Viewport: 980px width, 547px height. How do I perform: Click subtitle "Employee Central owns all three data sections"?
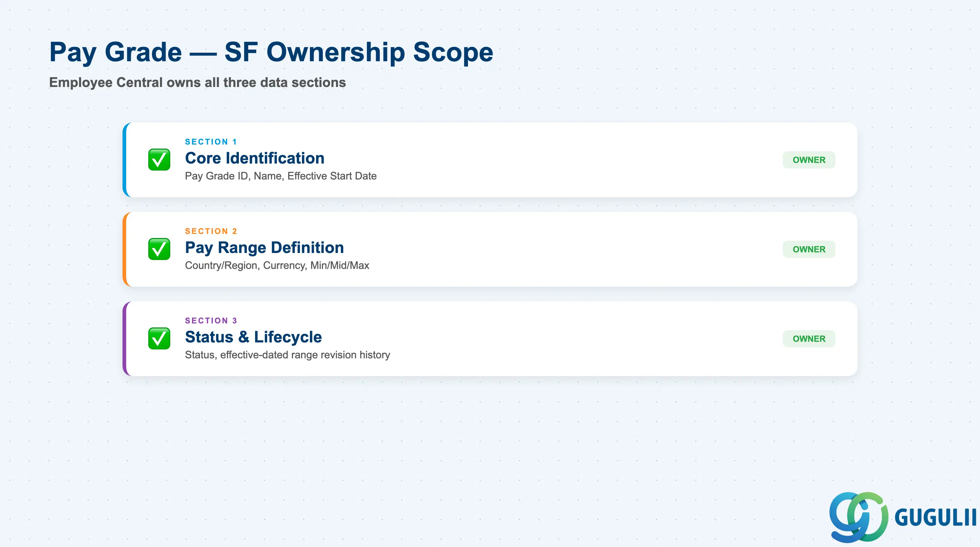(x=198, y=82)
